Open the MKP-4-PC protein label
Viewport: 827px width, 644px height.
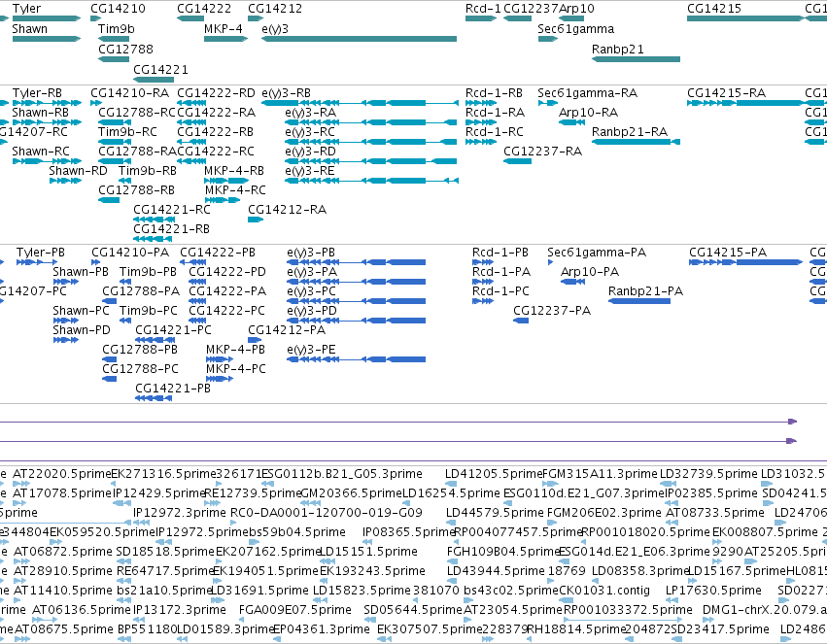point(236,369)
